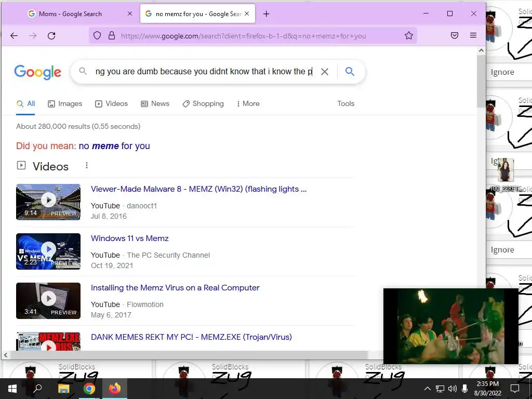Click the vertical scrollbar thumb
Viewport: 532px width, 399px height.
point(481,81)
